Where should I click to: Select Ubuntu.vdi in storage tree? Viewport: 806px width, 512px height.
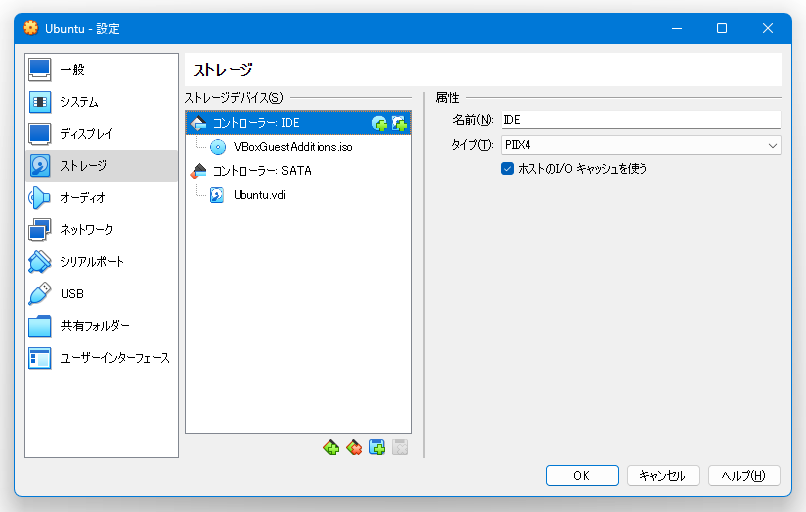(298, 195)
